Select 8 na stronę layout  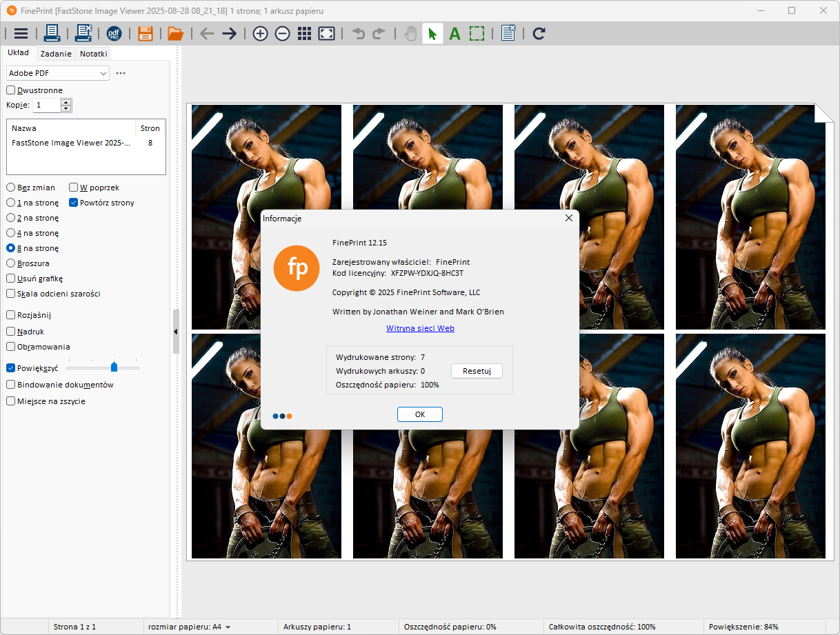(x=32, y=248)
